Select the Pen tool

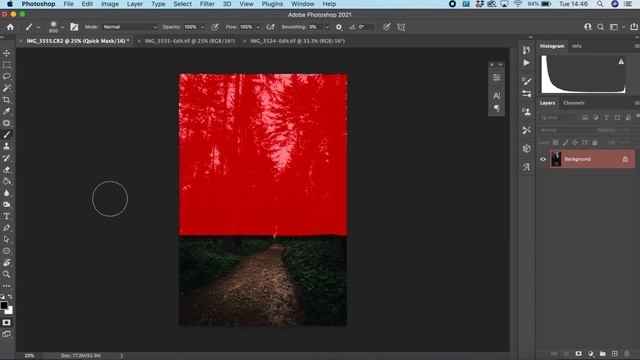[7, 228]
